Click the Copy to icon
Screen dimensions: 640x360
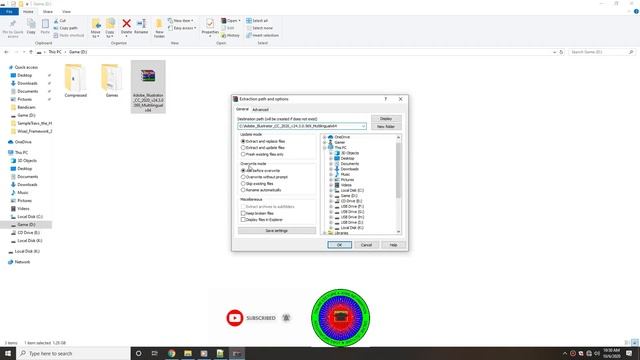(110, 28)
